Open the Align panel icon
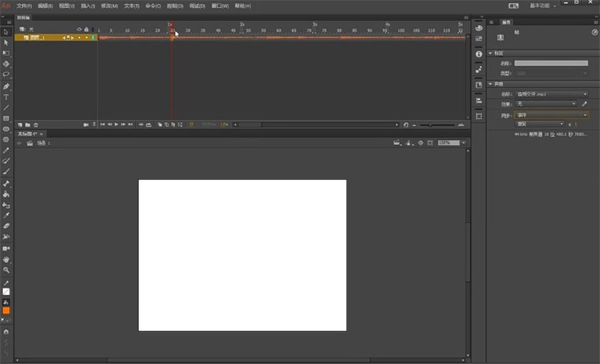The width and height of the screenshot is (600, 364). 479,100
